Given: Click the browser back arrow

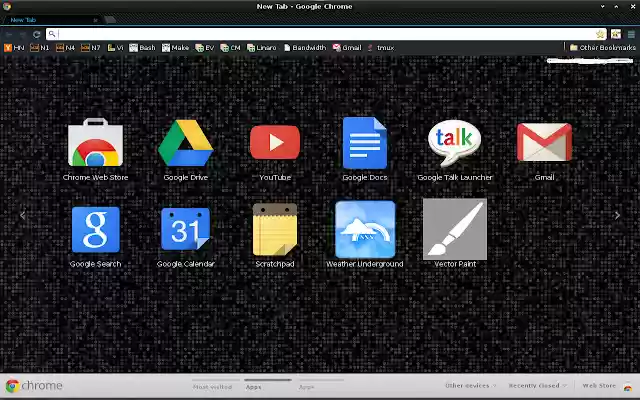Looking at the screenshot, I should [x=9, y=34].
